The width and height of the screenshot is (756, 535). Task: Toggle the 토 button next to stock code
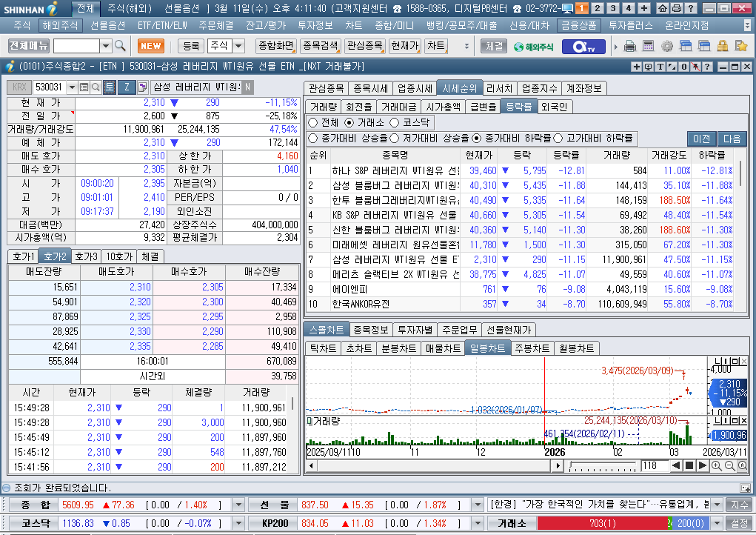110,87
